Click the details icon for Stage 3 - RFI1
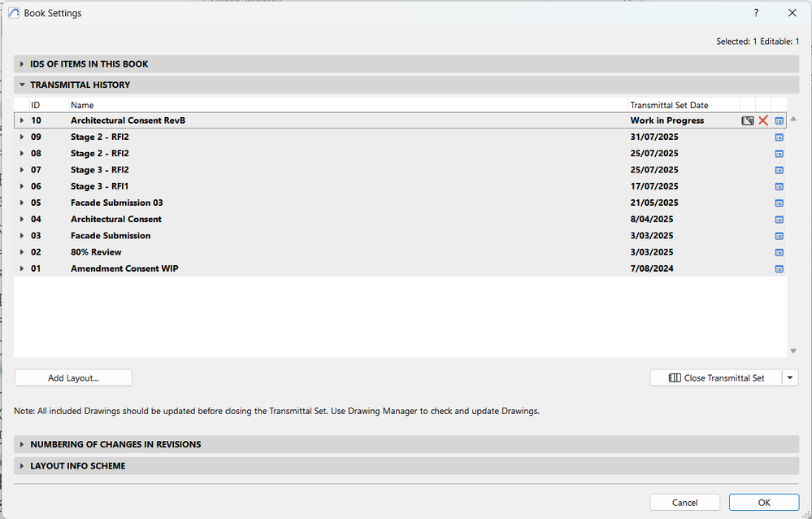Image resolution: width=812 pixels, height=519 pixels. [779, 186]
